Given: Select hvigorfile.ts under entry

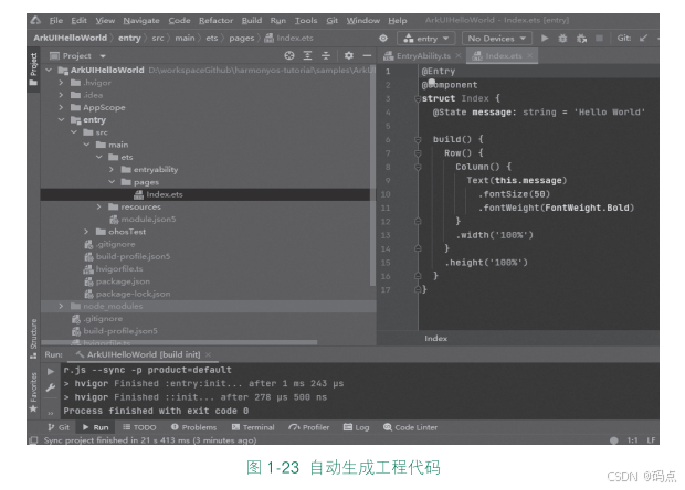Looking at the screenshot, I should (119, 269).
